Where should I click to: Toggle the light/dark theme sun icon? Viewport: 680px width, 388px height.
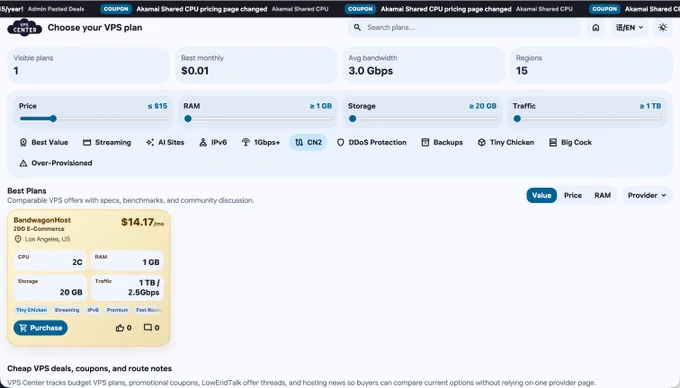coord(662,28)
